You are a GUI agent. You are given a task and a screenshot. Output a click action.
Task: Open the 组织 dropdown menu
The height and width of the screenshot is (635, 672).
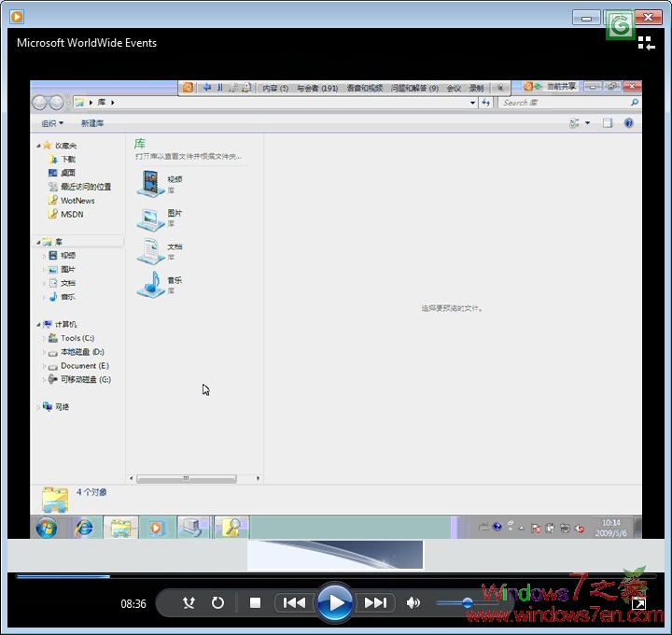point(52,123)
